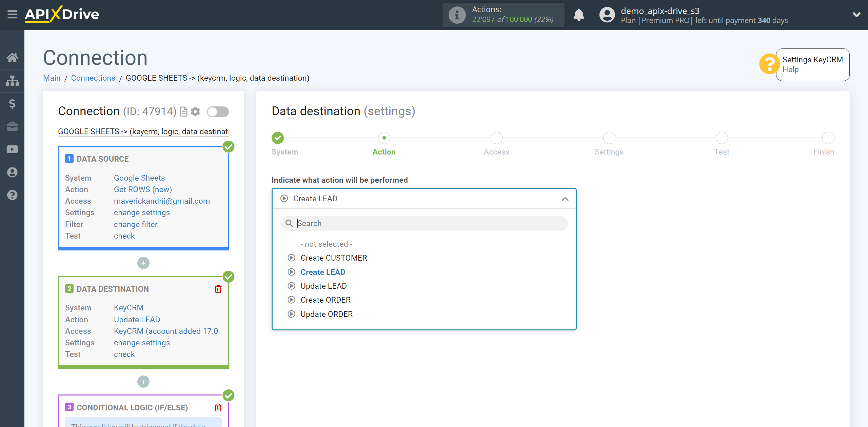Click the Actions usage progress indicator
The width and height of the screenshot is (868, 427).
click(x=504, y=15)
